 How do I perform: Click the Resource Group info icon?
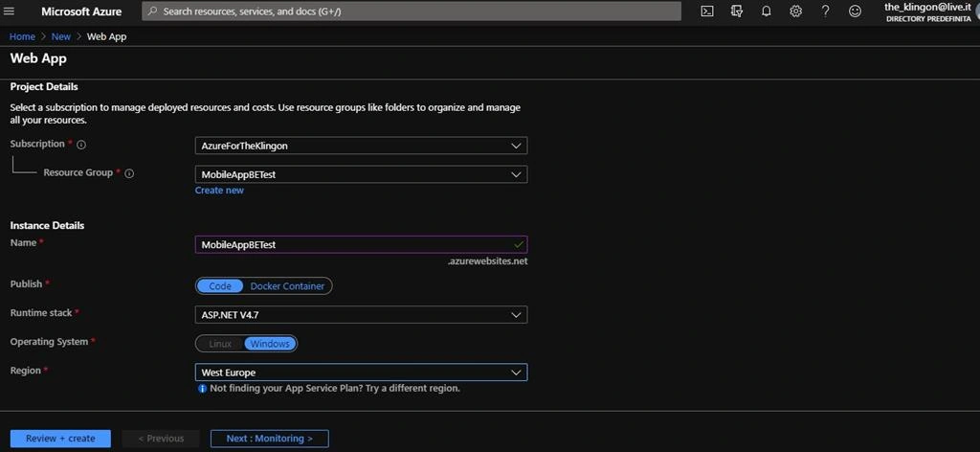[129, 173]
